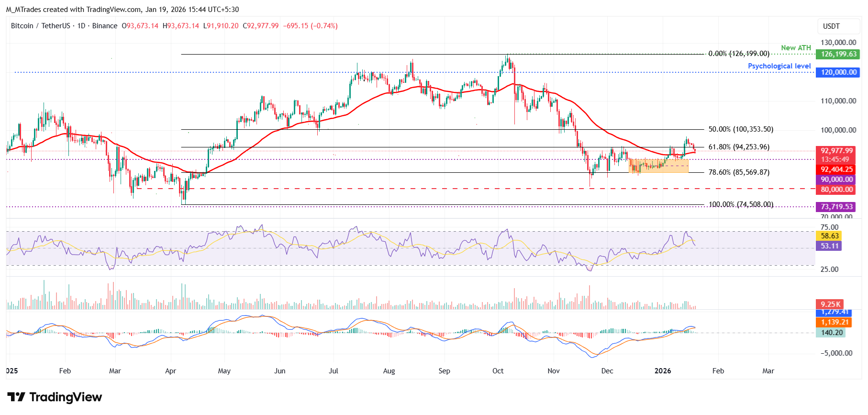The height and width of the screenshot is (415, 868).
Task: Click the purple 90,000.00 level label
Action: 836,179
